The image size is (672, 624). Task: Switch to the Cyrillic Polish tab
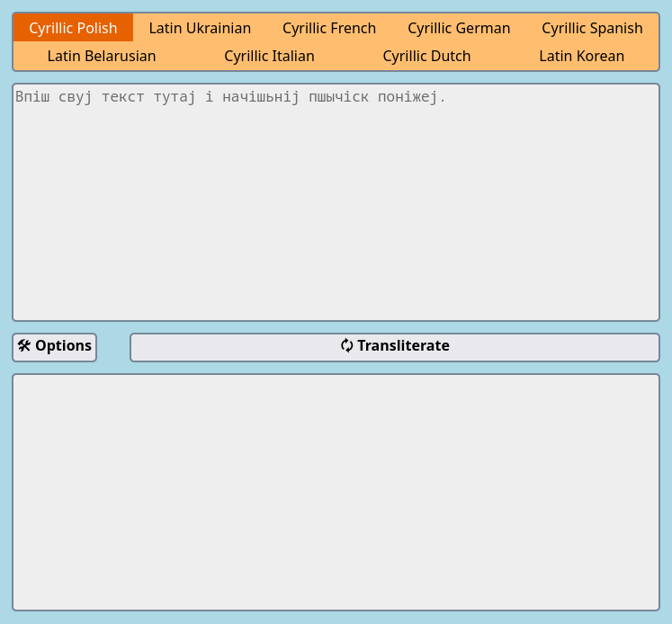73,28
